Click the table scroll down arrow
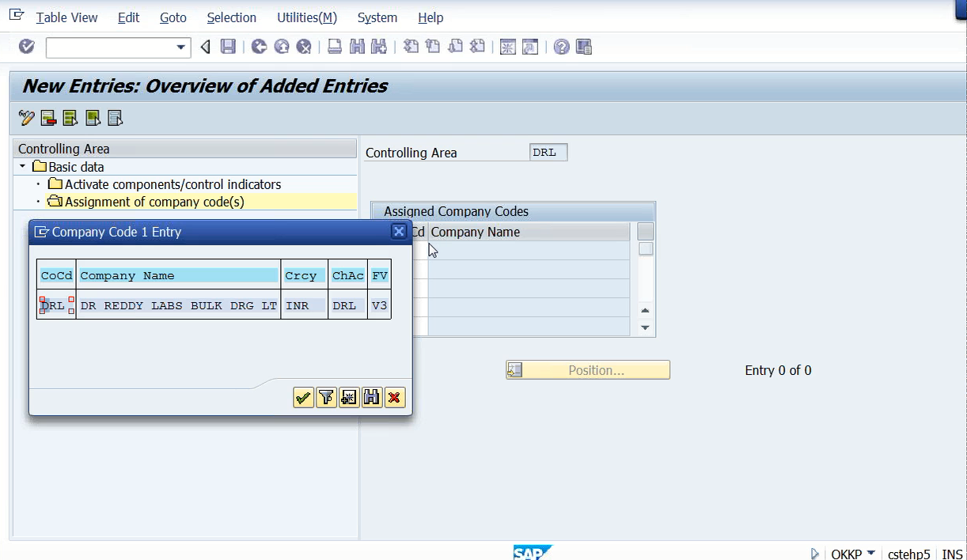The height and width of the screenshot is (560, 967). [645, 327]
